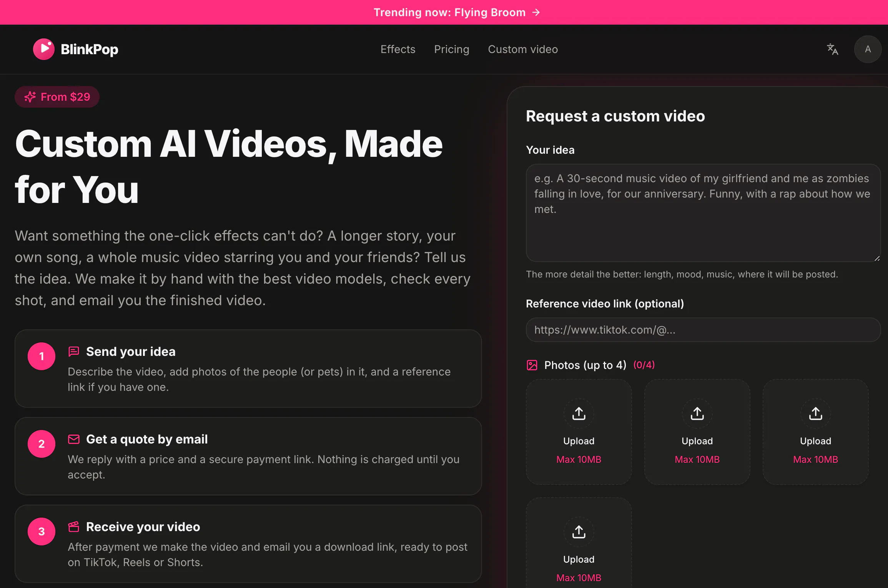Grab the text area resize handle

(877, 258)
